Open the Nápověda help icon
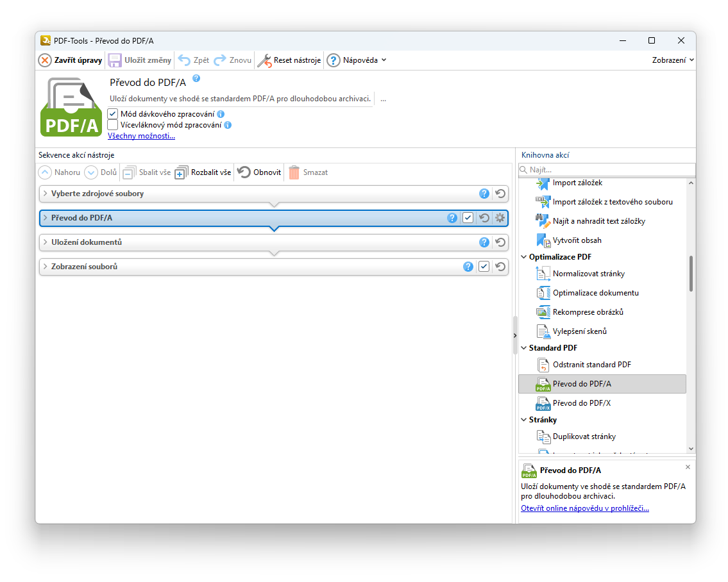Image resolution: width=728 pixels, height=582 pixels. click(334, 60)
